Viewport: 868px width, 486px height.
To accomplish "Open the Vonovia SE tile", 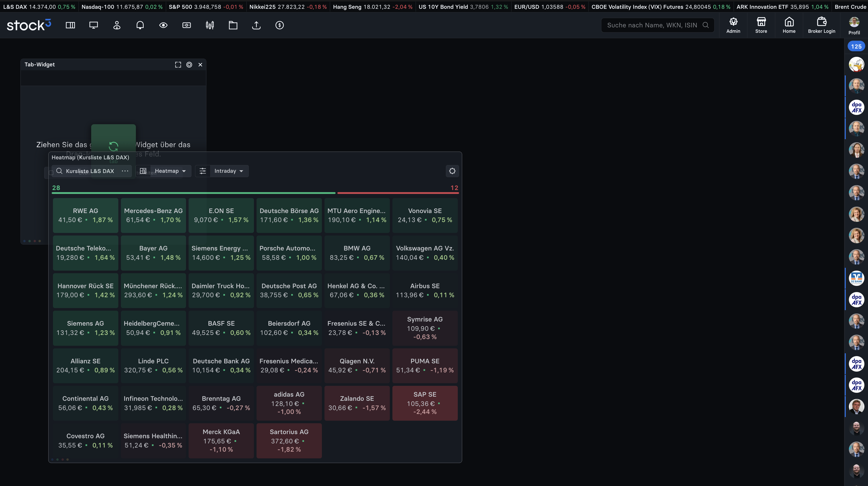I will 425,215.
